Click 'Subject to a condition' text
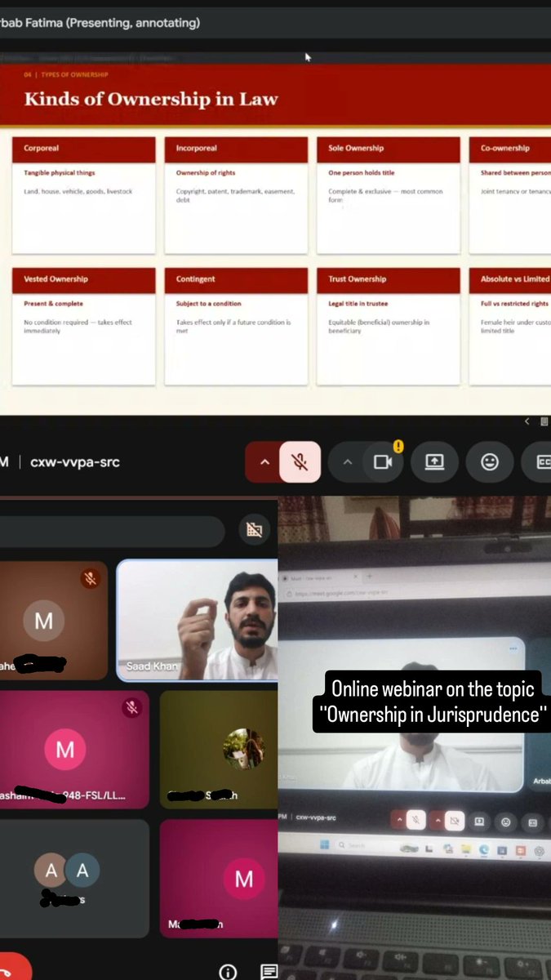The height and width of the screenshot is (980, 551). [x=208, y=304]
